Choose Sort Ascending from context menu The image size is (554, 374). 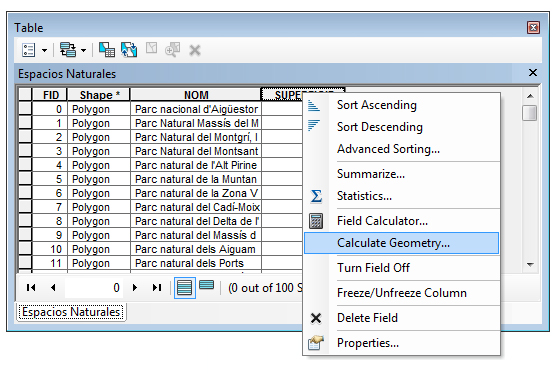401,105
